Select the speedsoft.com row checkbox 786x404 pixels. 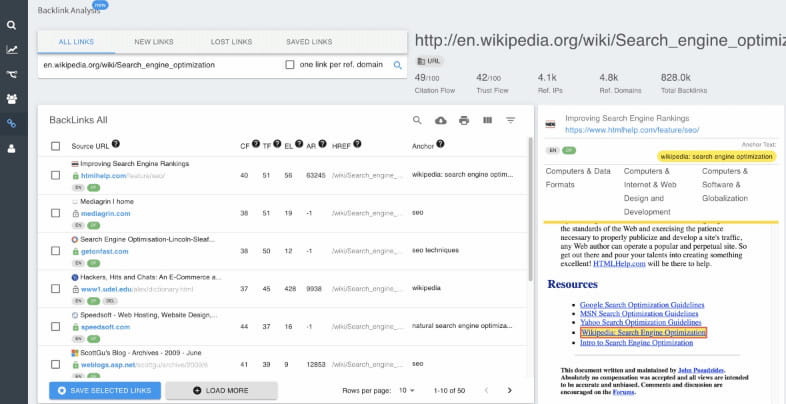(x=56, y=327)
